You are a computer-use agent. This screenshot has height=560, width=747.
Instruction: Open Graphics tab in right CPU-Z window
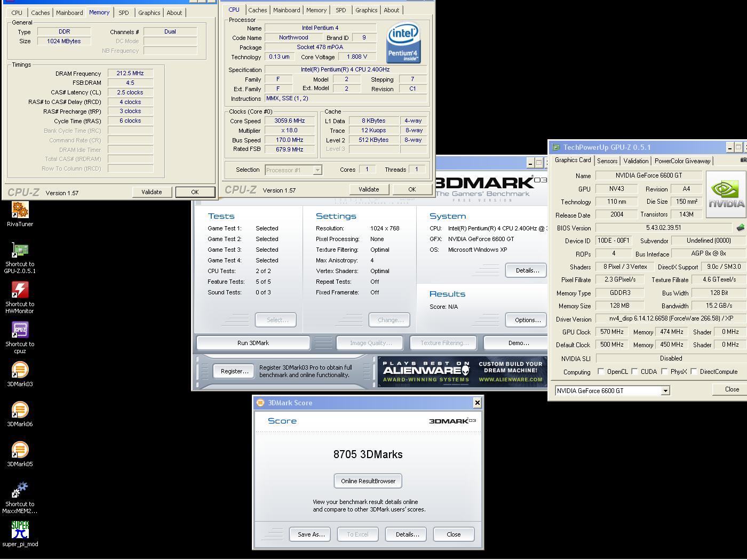point(366,10)
